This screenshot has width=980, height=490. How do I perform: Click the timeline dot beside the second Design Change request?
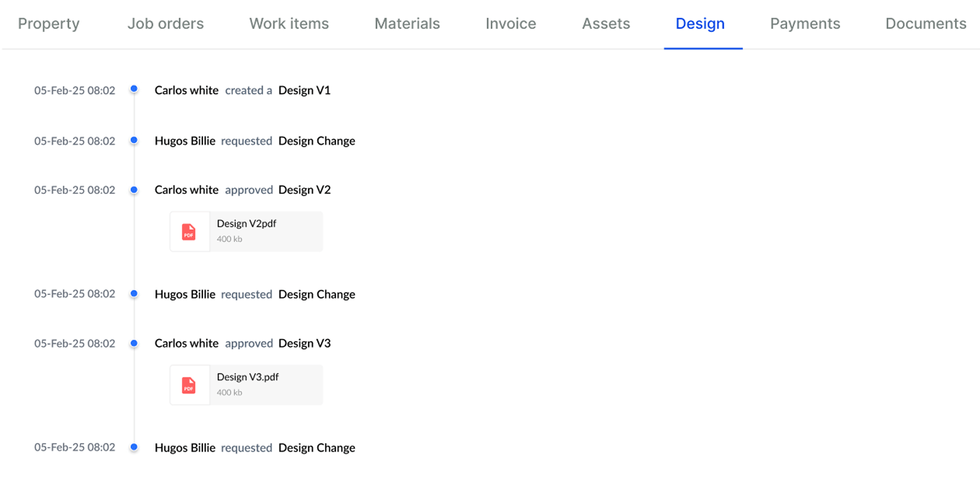click(134, 293)
